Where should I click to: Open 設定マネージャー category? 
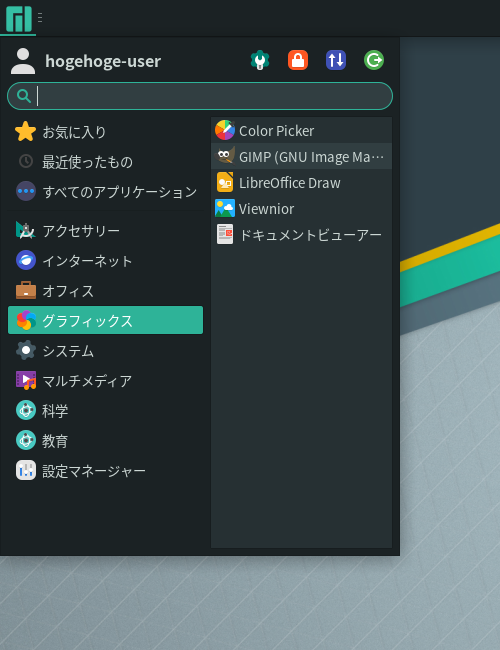105,471
